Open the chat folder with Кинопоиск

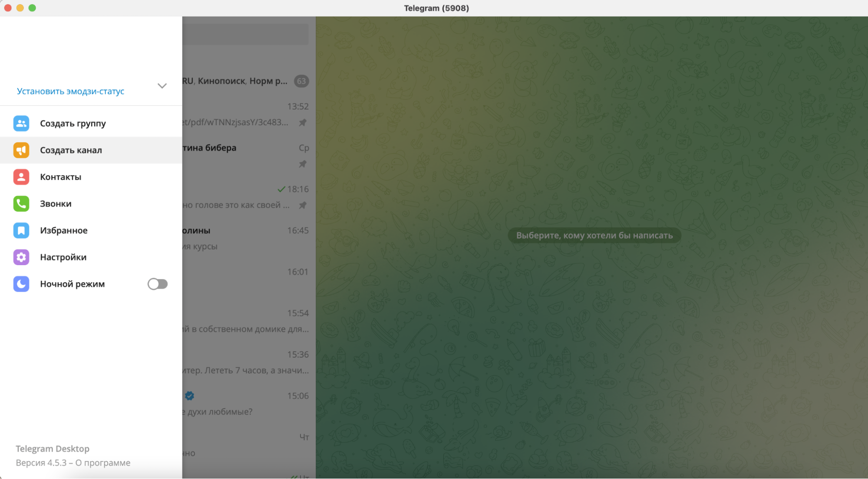click(x=249, y=81)
